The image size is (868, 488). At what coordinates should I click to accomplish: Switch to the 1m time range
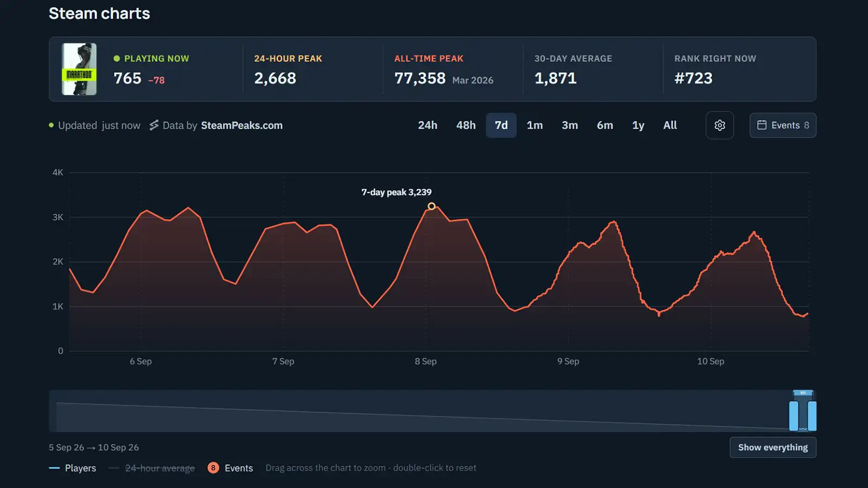535,125
